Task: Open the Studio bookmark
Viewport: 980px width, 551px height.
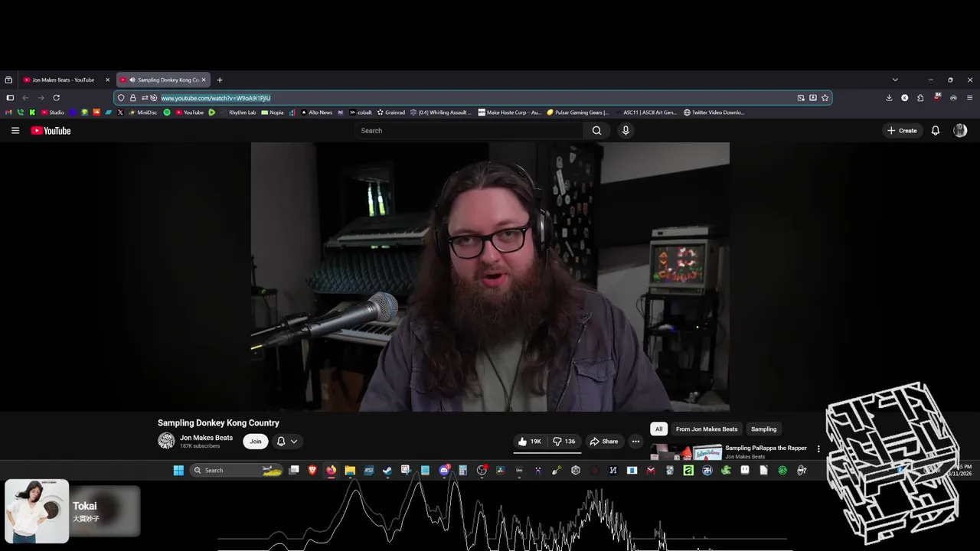Action: [x=53, y=112]
